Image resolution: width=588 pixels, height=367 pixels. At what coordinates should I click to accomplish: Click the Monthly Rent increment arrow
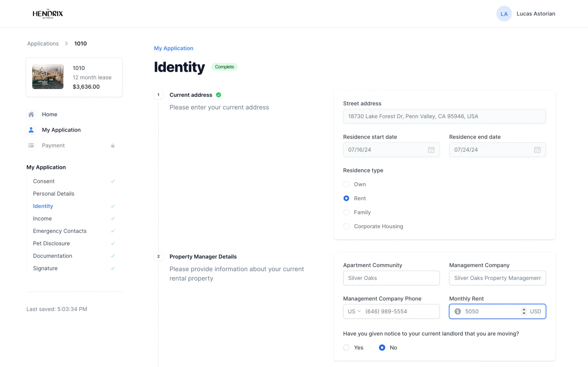click(x=523, y=309)
